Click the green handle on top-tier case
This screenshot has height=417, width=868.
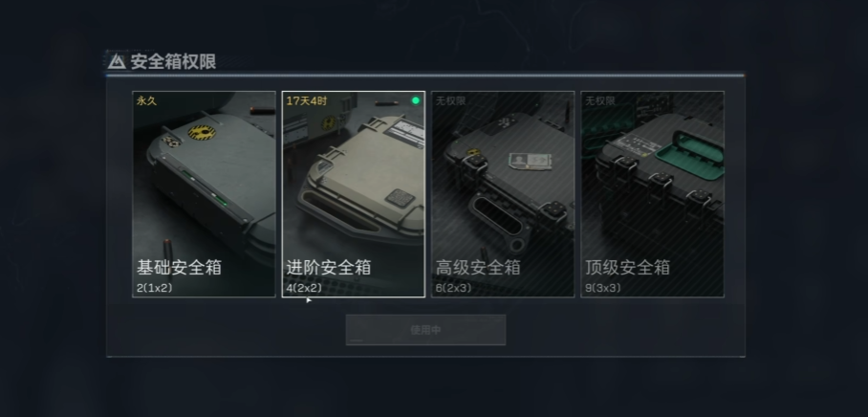(690, 154)
